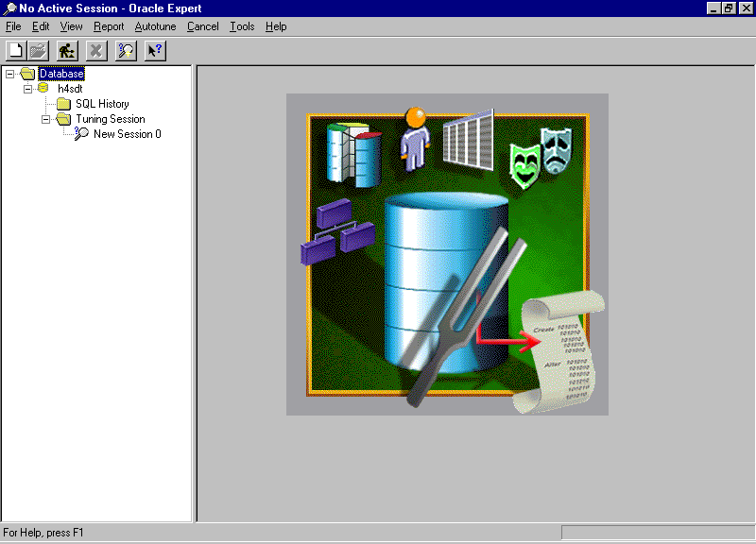This screenshot has height=544, width=756.
Task: Open the Tools menu
Action: click(x=242, y=26)
